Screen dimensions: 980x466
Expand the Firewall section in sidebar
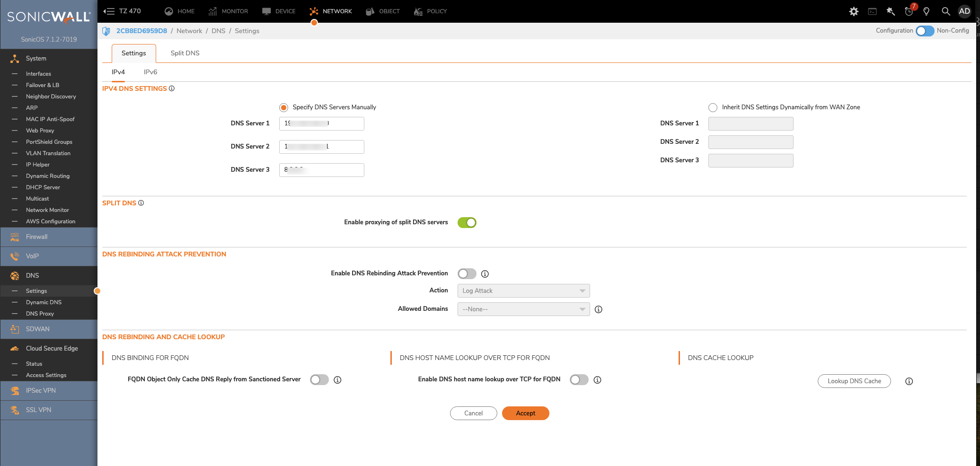tap(37, 237)
